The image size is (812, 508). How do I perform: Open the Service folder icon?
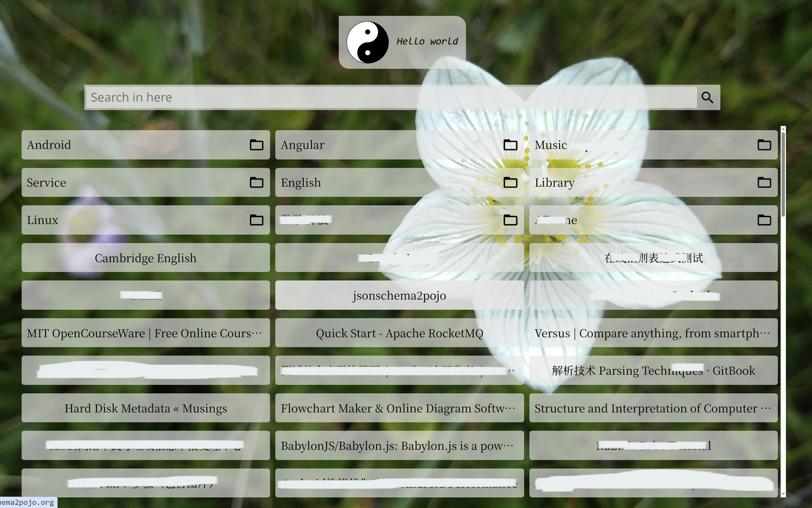(x=256, y=182)
